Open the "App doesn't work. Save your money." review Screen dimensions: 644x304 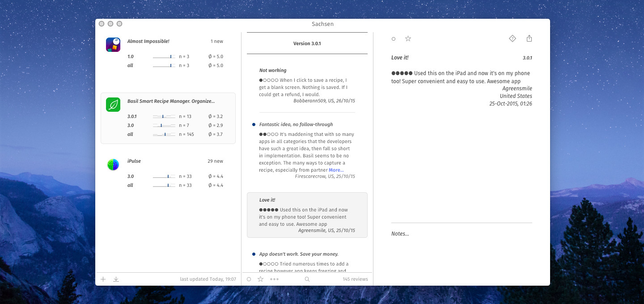coord(307,261)
